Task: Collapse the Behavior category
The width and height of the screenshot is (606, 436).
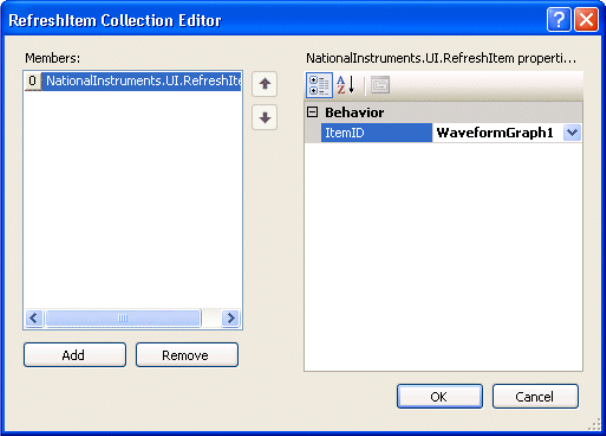Action: click(312, 112)
